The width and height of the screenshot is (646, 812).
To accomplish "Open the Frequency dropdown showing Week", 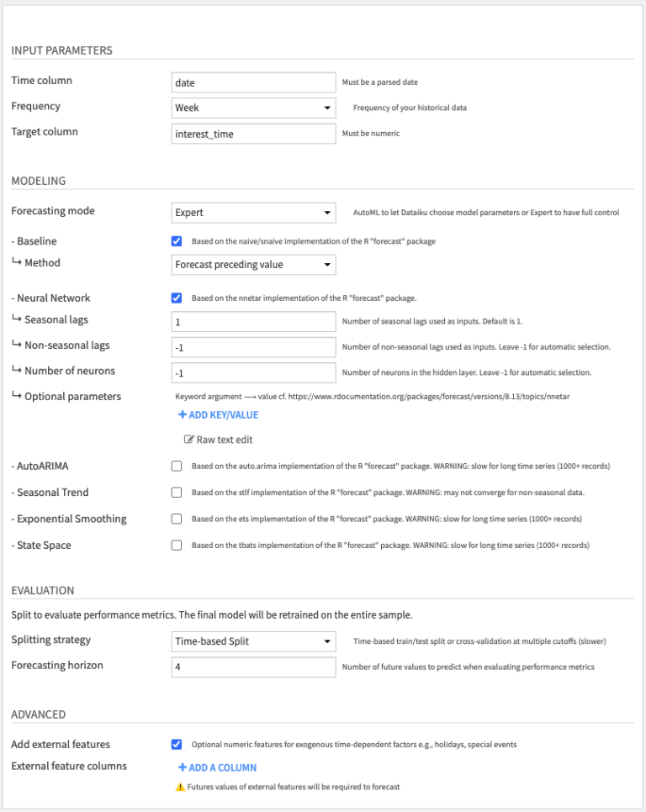I will coord(252,108).
